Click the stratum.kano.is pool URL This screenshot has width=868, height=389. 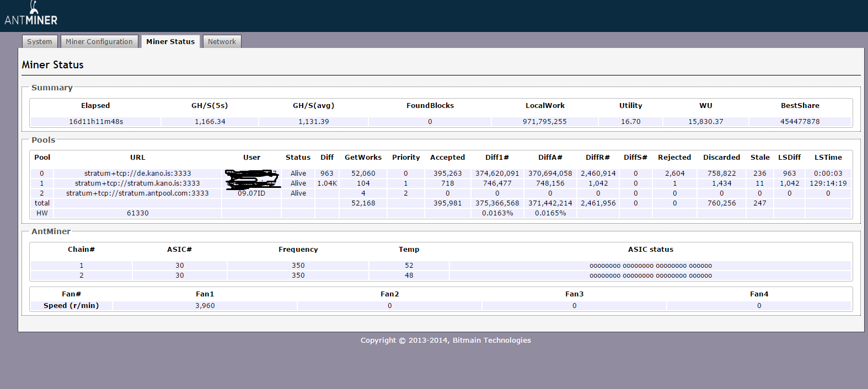[x=138, y=183]
